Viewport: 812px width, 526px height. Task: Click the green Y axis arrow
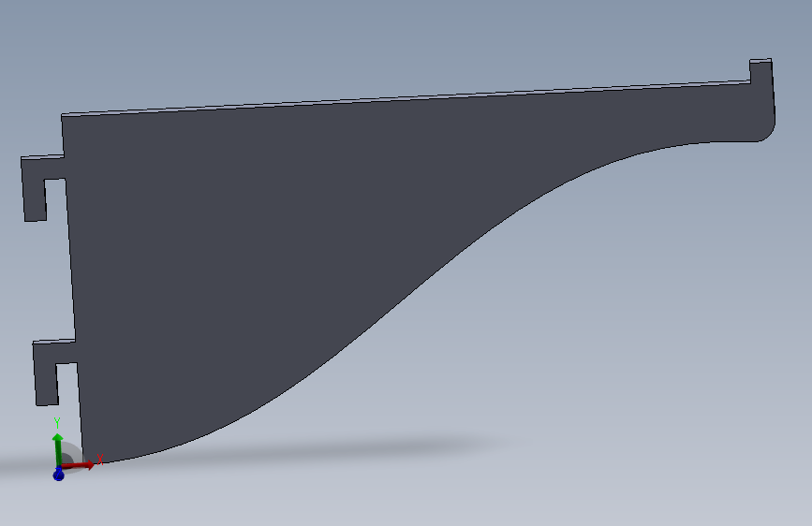tap(57, 450)
